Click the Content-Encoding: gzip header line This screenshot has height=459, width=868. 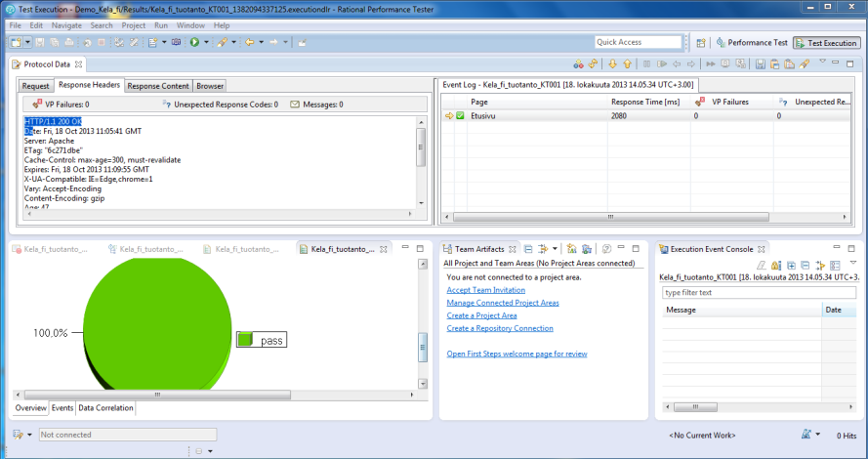point(64,198)
